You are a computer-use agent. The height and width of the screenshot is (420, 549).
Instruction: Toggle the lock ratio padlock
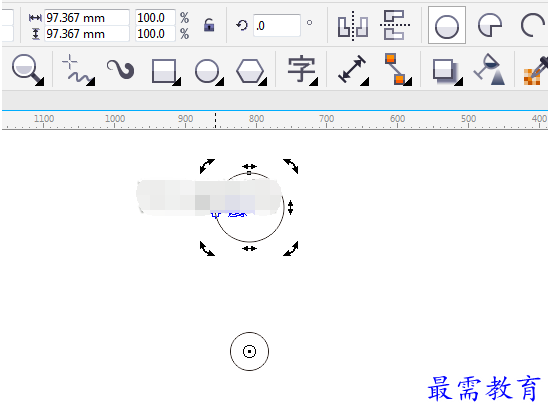pos(209,25)
